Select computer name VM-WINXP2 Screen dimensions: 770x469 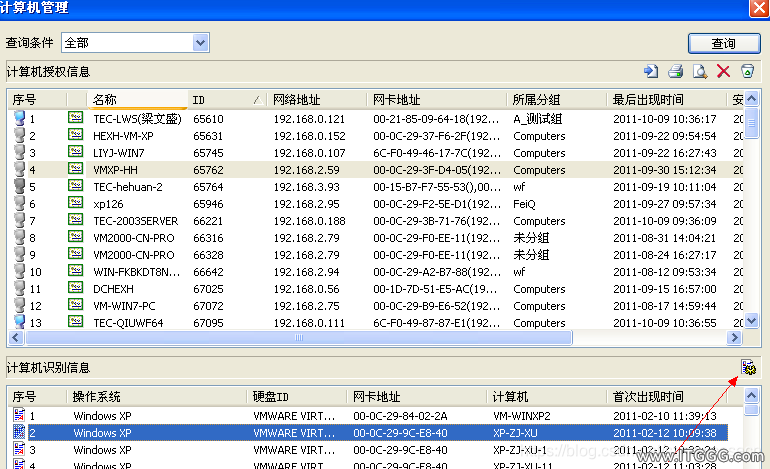pyautogui.click(x=522, y=416)
